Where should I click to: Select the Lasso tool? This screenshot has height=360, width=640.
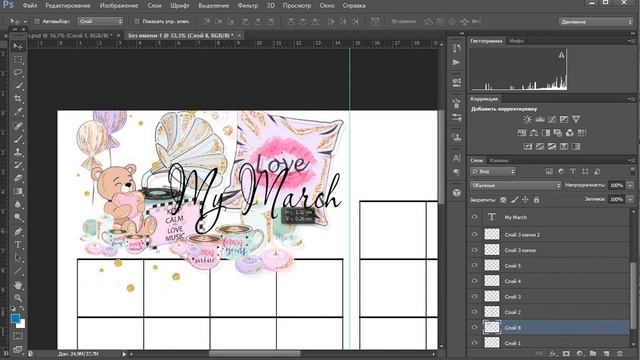click(18, 73)
